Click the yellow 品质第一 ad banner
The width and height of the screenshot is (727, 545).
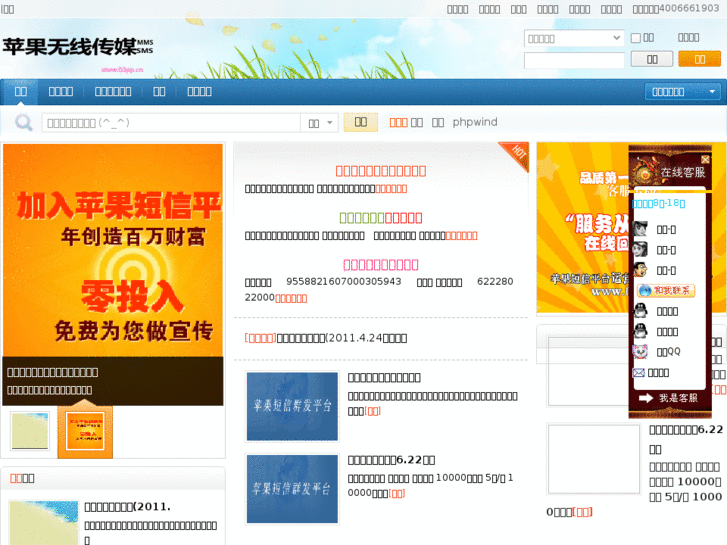pos(582,227)
